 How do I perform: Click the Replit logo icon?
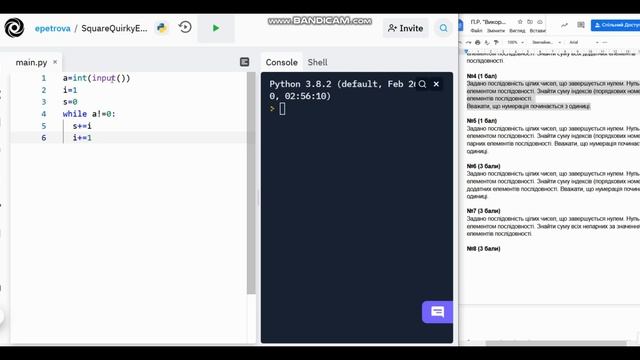14,28
